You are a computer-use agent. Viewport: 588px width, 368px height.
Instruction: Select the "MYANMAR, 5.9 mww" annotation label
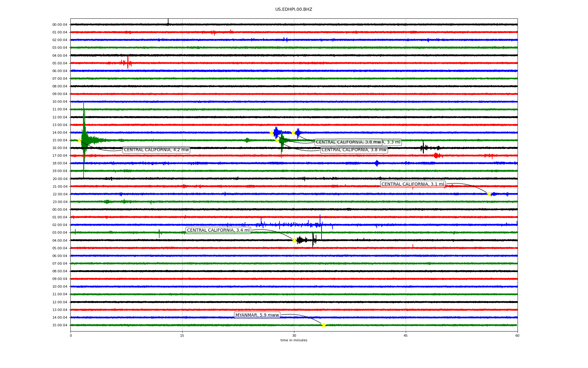pyautogui.click(x=257, y=315)
